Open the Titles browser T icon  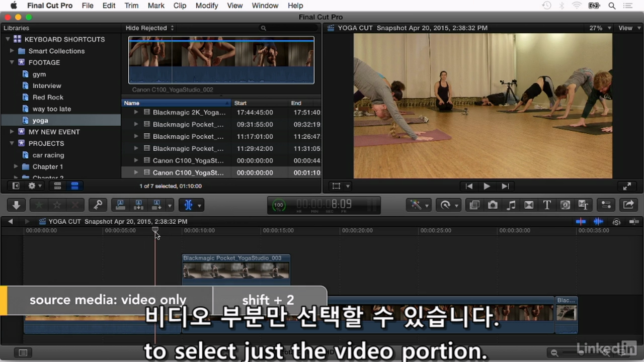(547, 205)
